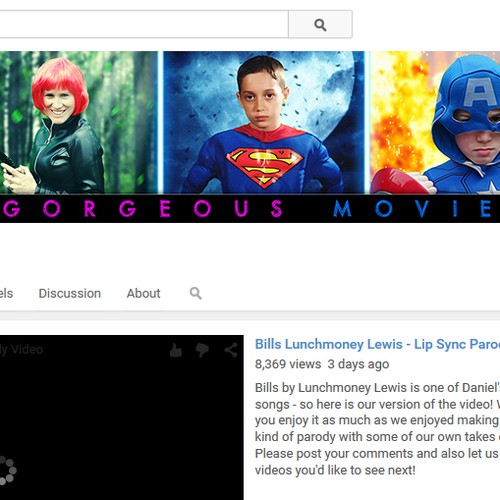
Task: Open Bills Lunchmoney Lewis video title link
Action: click(x=377, y=344)
